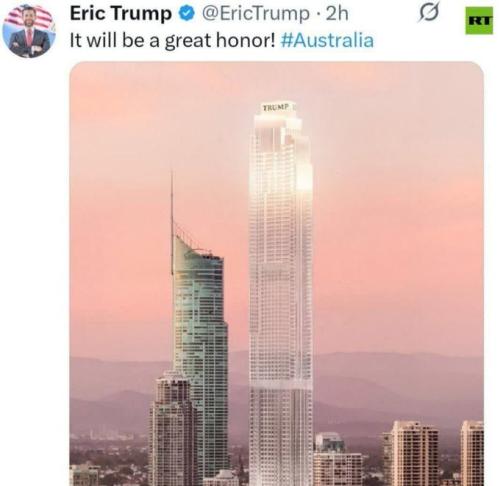Screen dimensions: 500x486
Task: Click the small white building beside tower base
Action: [x=337, y=460]
